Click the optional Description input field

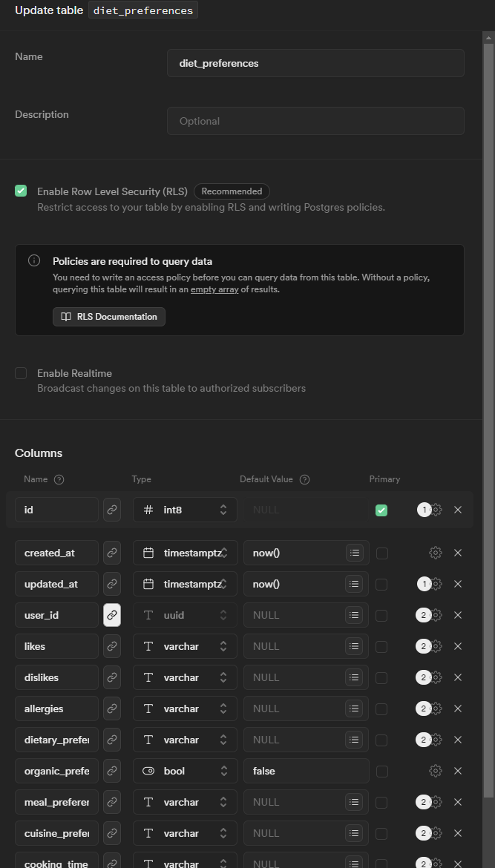coord(315,121)
